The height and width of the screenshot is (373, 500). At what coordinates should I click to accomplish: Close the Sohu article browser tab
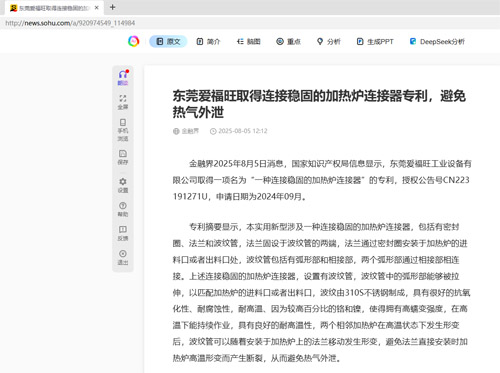97,7
